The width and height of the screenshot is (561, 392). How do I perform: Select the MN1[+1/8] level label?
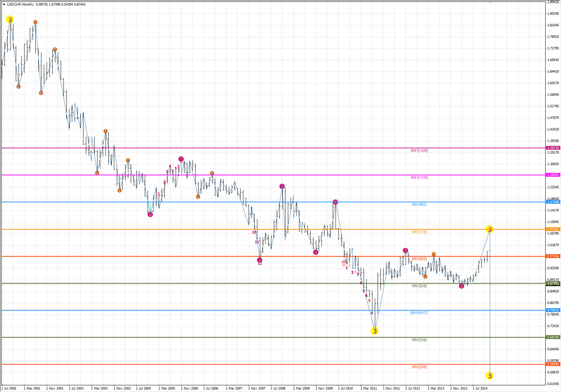pyautogui.click(x=419, y=178)
